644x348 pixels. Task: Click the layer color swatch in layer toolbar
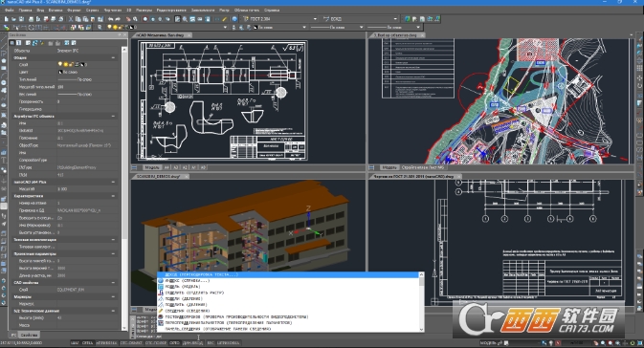[x=132, y=28]
